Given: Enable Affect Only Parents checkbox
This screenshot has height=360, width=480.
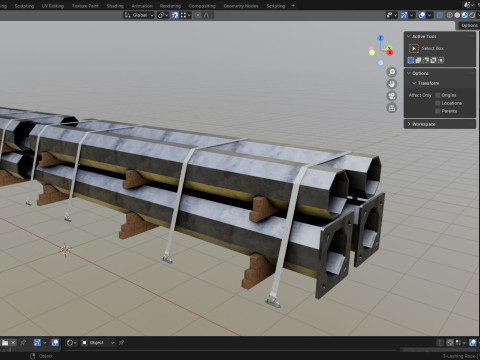Looking at the screenshot, I should 438,111.
